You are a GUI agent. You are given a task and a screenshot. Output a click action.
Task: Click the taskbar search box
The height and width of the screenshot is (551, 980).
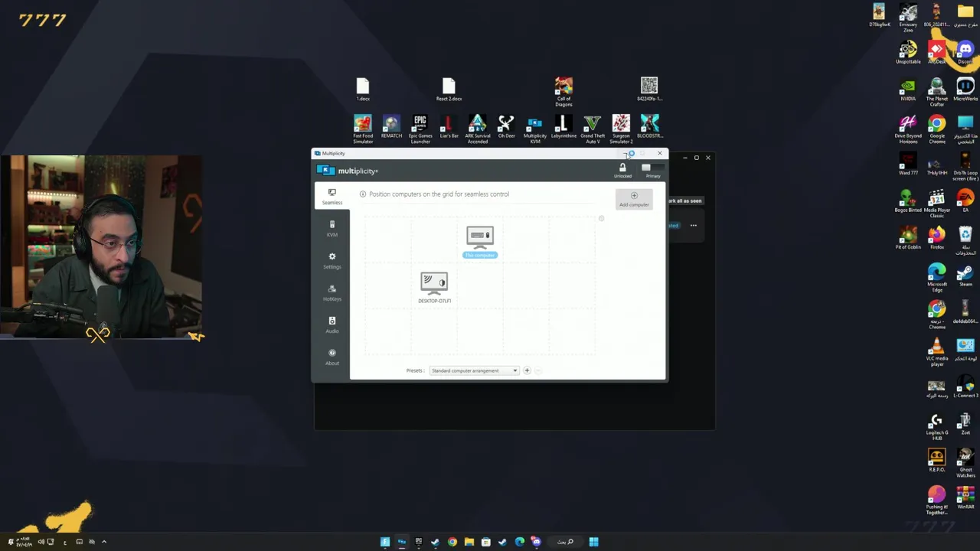565,542
